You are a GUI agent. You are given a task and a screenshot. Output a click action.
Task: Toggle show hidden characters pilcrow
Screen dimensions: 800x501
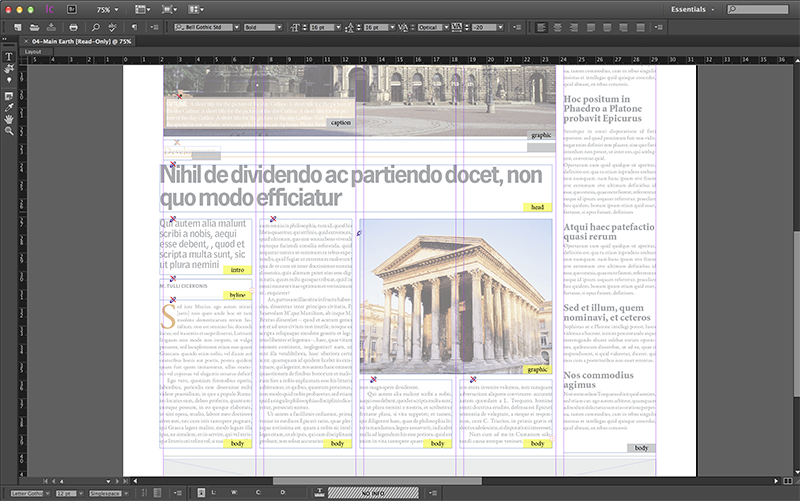(x=135, y=27)
